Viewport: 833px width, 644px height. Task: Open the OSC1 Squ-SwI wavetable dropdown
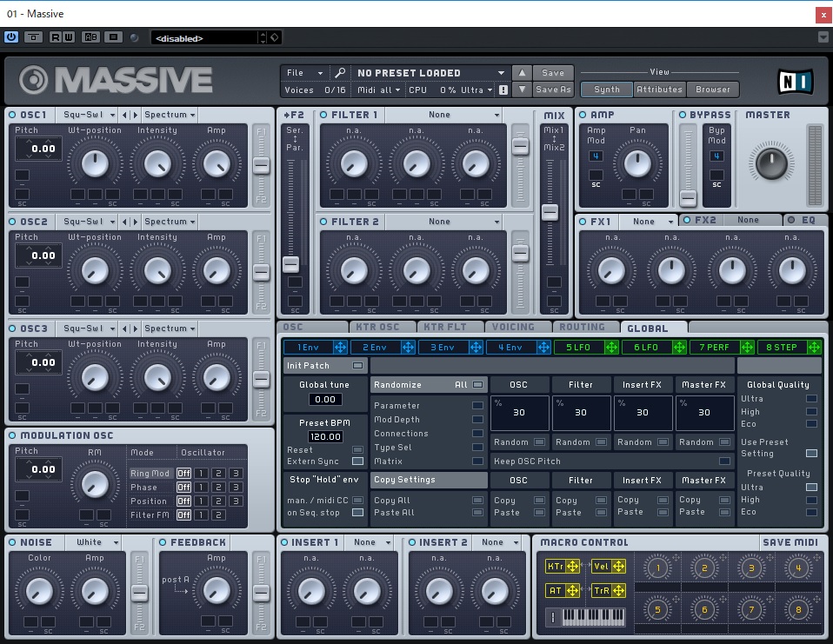[89, 115]
